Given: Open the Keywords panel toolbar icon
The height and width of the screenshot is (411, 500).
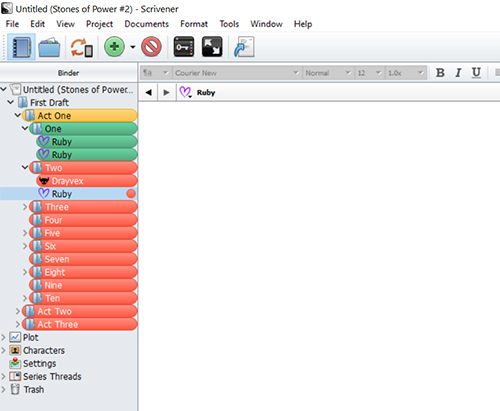Looking at the screenshot, I should pos(184,47).
